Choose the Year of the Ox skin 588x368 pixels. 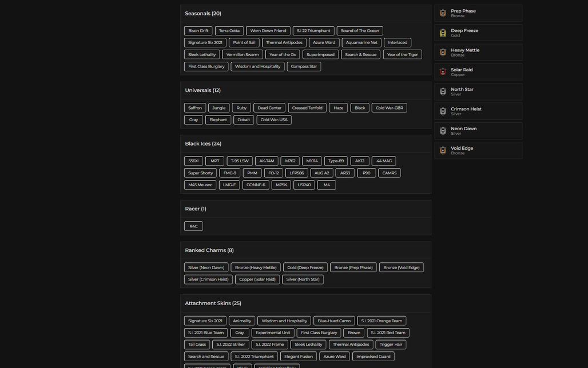[x=283, y=55]
